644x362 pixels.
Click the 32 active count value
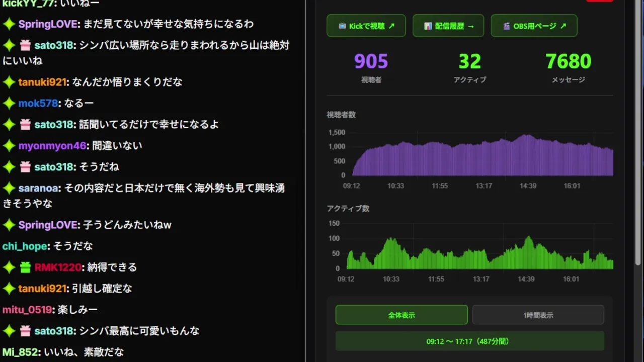pyautogui.click(x=470, y=61)
